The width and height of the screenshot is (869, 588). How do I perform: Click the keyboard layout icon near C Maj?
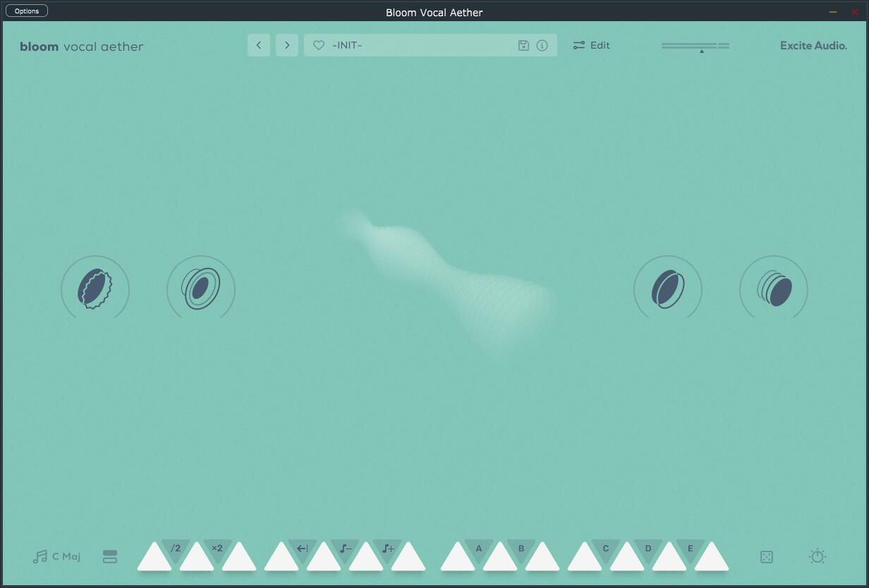point(110,556)
